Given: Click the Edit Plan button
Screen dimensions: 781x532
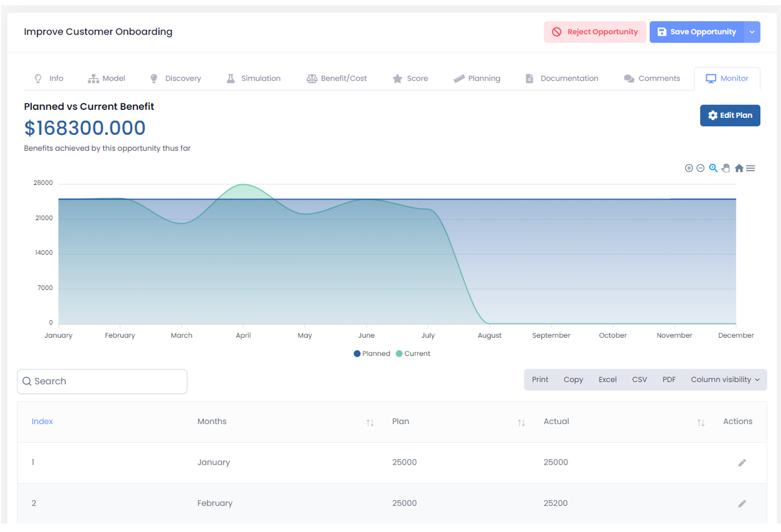Looking at the screenshot, I should (729, 116).
